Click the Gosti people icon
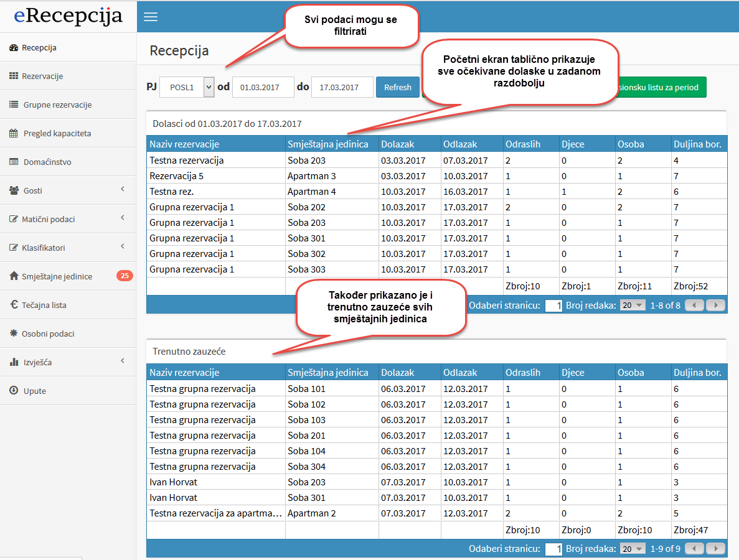This screenshot has height=560, width=739. click(x=14, y=190)
